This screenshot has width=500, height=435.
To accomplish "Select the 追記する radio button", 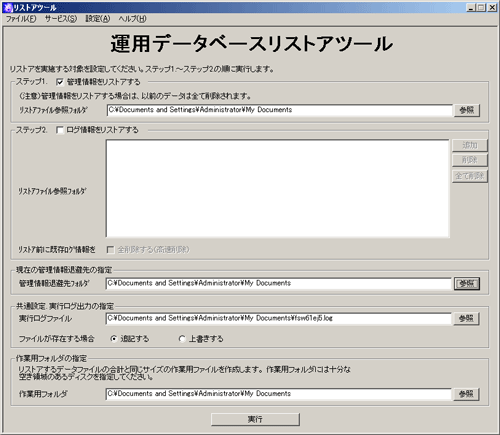I will [x=114, y=339].
